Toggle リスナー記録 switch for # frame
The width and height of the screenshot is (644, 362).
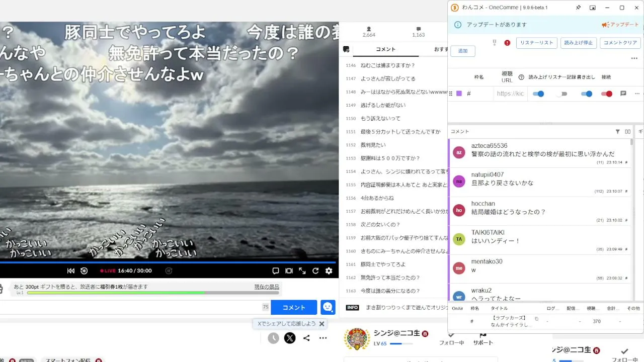pos(561,94)
